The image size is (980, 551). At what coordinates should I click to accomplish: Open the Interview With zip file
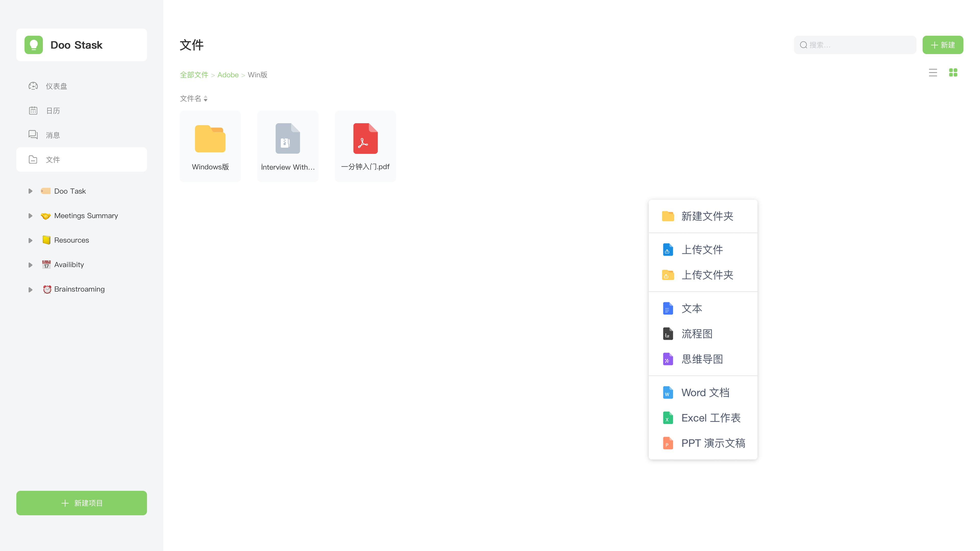click(x=288, y=146)
